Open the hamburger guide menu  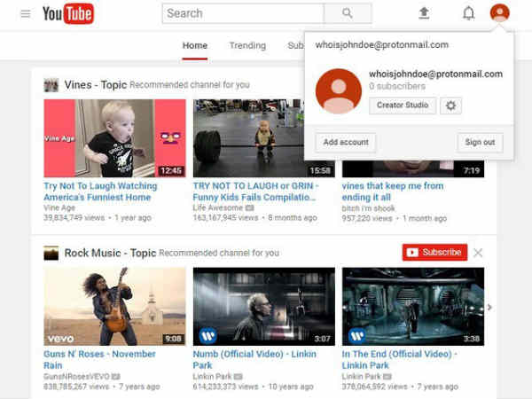26,14
